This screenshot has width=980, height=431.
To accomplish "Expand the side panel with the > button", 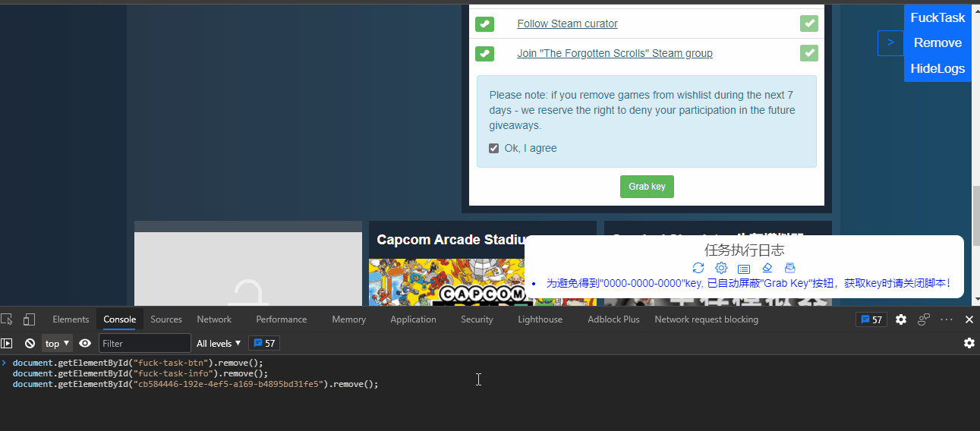I will coord(890,42).
